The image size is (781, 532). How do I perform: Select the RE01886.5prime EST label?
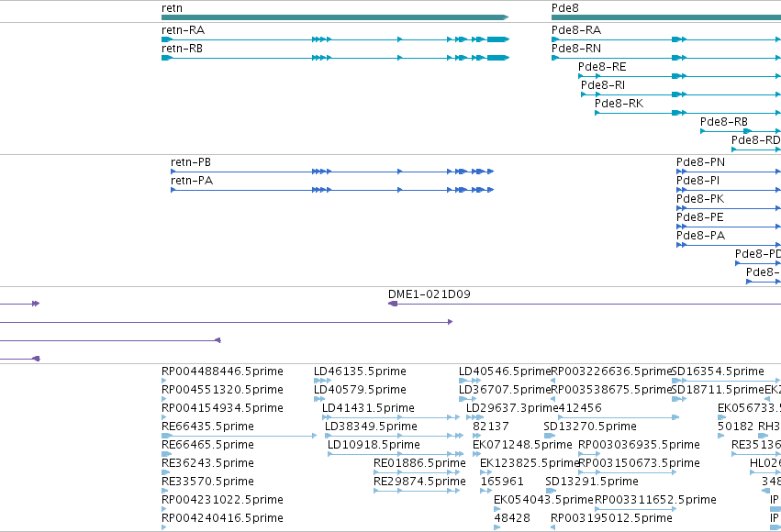419,464
